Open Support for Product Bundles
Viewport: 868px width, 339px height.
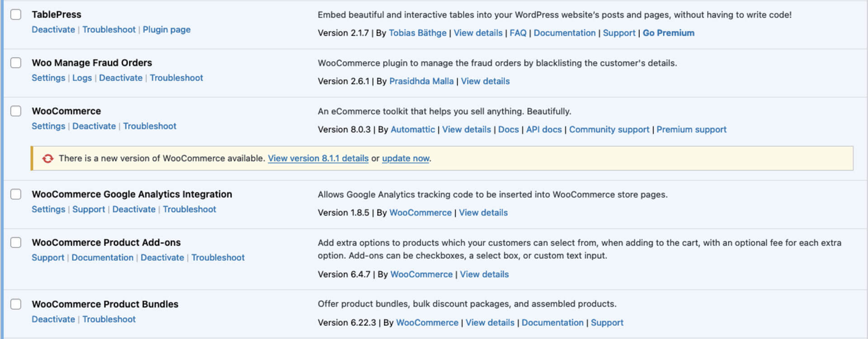(607, 323)
